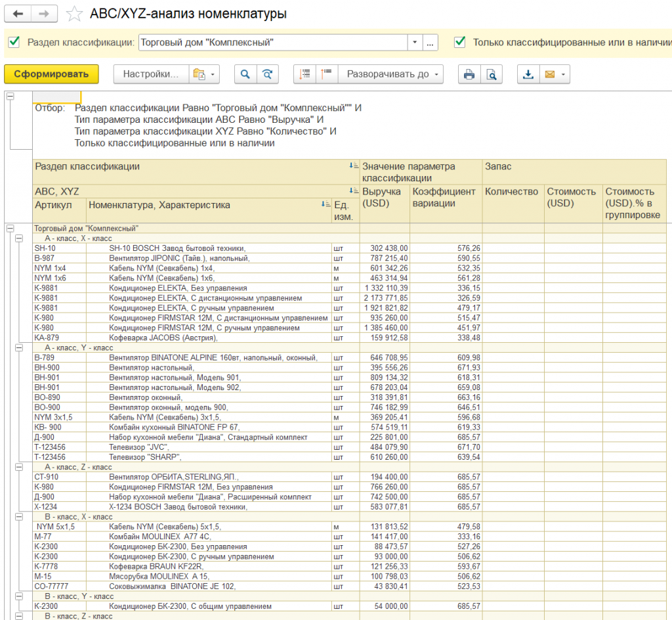This screenshot has height=620, width=672.
Task: Click the find magnifier icon in toolbar
Action: coord(245,74)
